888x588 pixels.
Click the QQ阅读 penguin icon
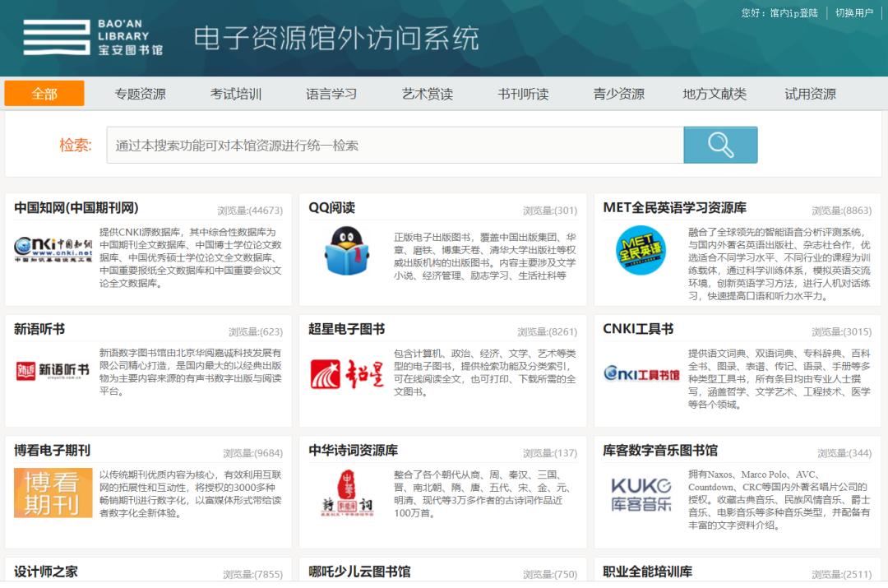[347, 250]
